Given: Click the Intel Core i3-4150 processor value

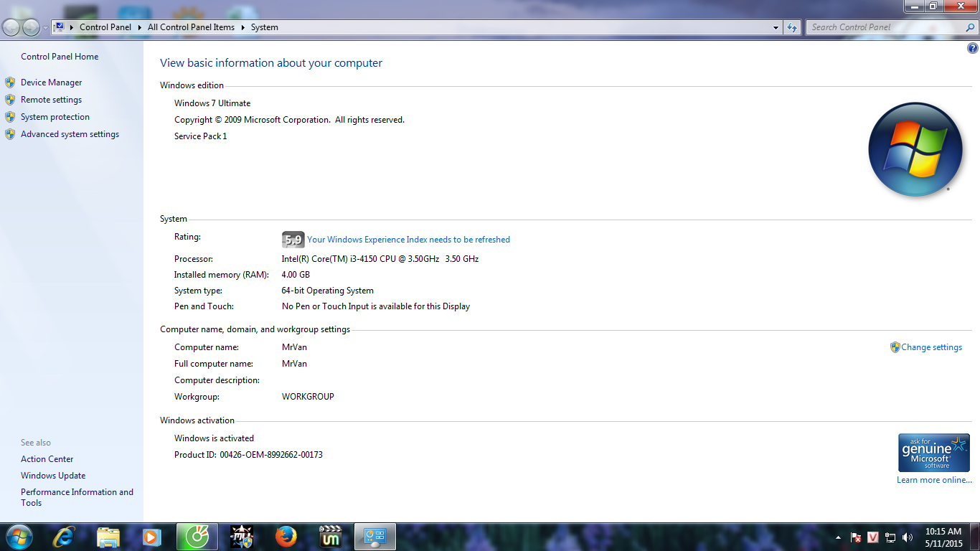Looking at the screenshot, I should [x=380, y=259].
